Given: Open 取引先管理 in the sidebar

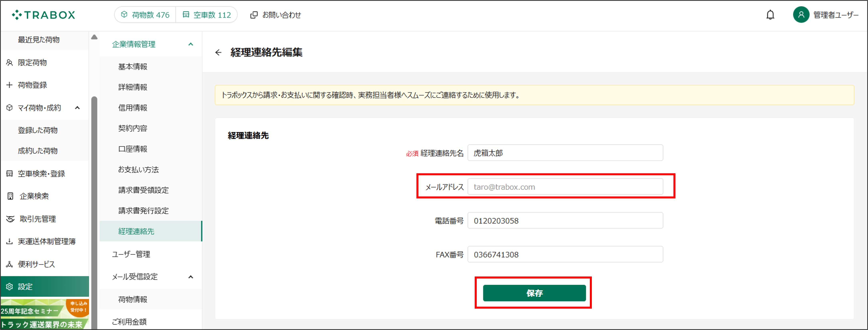Looking at the screenshot, I should [38, 219].
